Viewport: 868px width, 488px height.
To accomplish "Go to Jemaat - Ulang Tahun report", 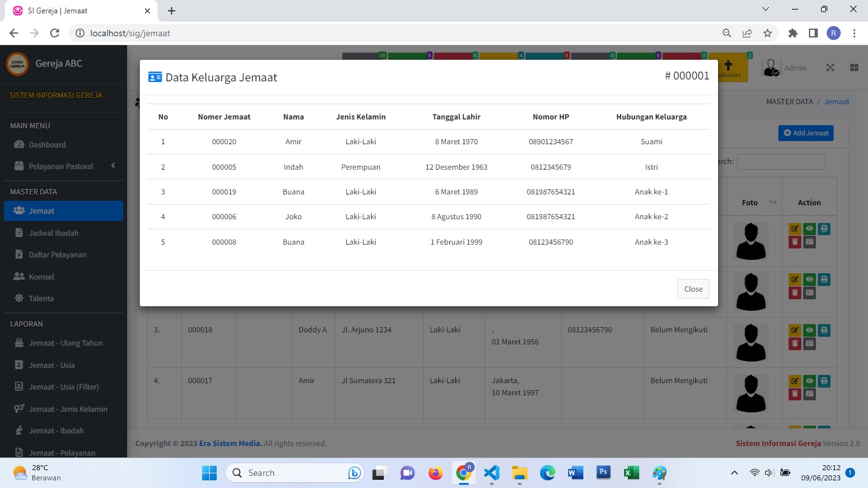I will (65, 343).
